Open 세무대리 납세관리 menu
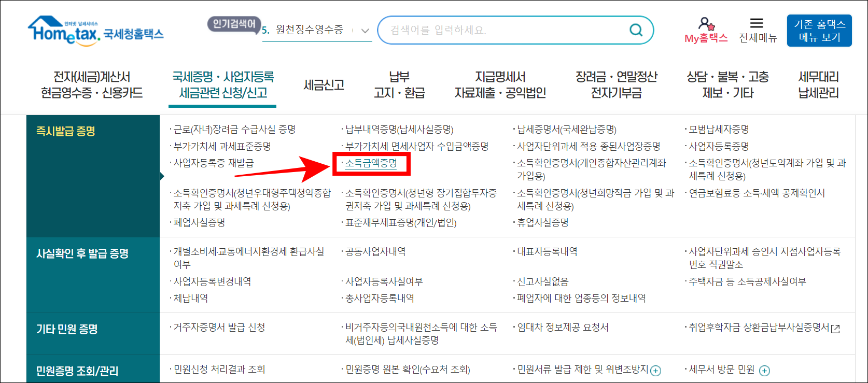This screenshot has width=868, height=383. [819, 85]
